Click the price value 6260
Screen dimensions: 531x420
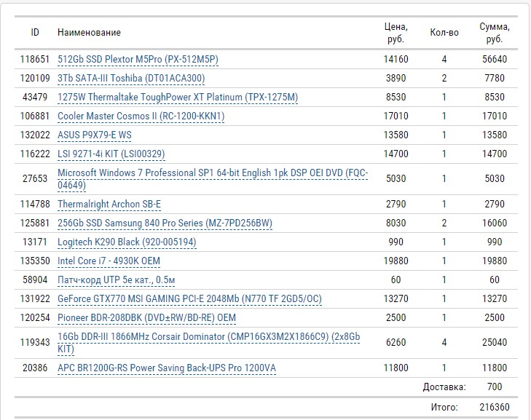pos(396,343)
